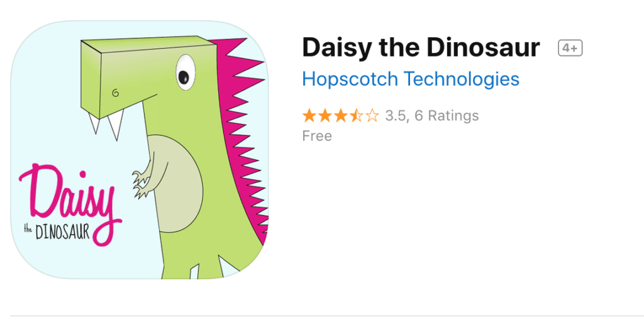
Task: Click "the DINOSAUR" text inside the icon
Action: [x=57, y=232]
